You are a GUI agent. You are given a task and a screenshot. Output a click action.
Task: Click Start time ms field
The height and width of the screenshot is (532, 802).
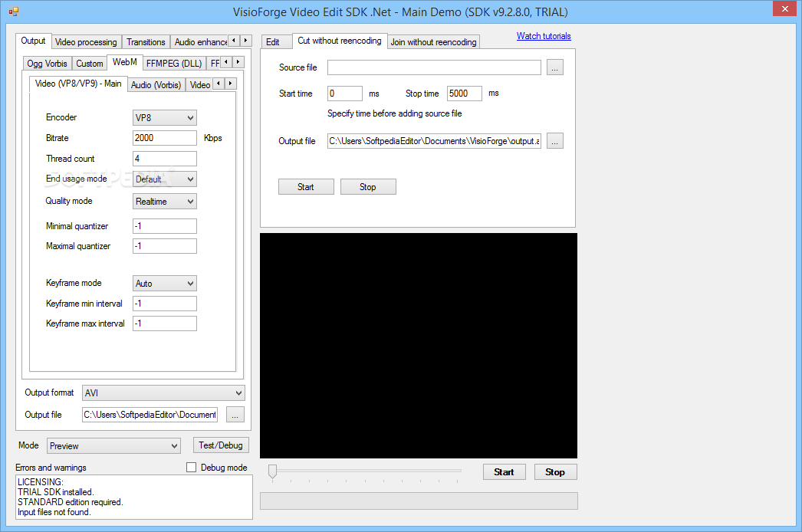[x=345, y=94]
